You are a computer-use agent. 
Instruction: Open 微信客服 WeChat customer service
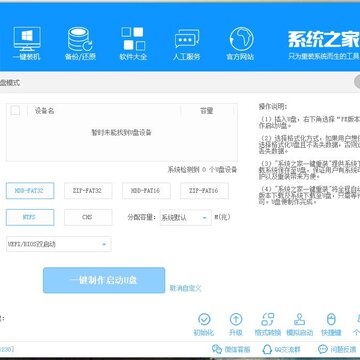(231, 349)
